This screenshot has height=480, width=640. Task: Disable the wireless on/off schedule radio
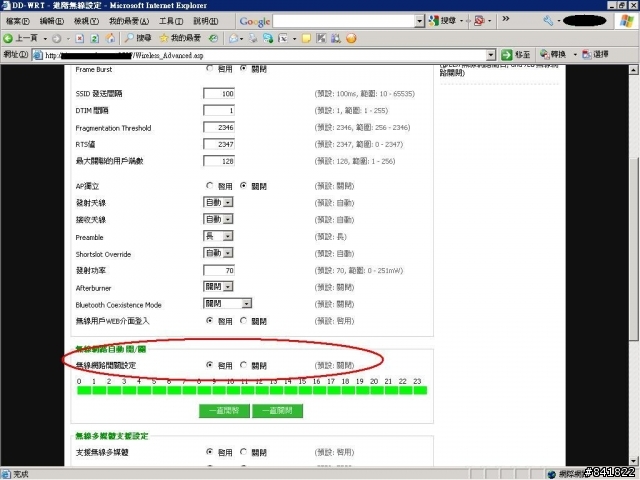tap(243, 365)
